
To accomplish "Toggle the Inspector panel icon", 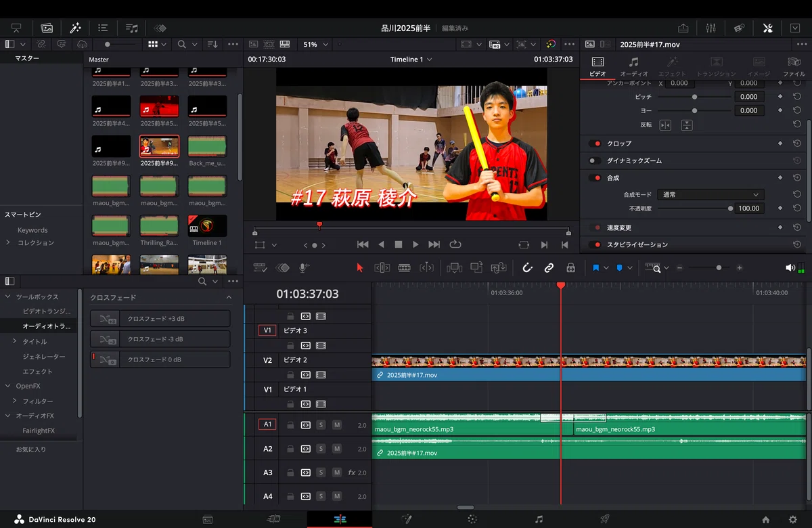I will pyautogui.click(x=767, y=28).
